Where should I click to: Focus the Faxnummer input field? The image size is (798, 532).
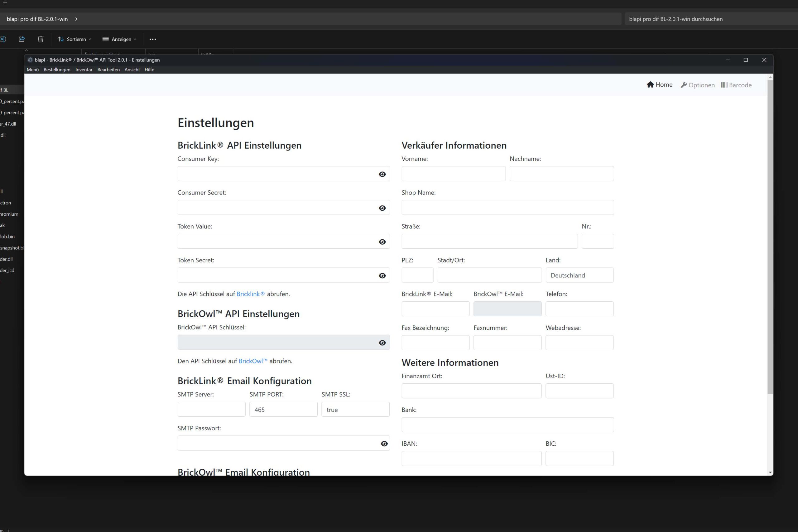(x=507, y=343)
